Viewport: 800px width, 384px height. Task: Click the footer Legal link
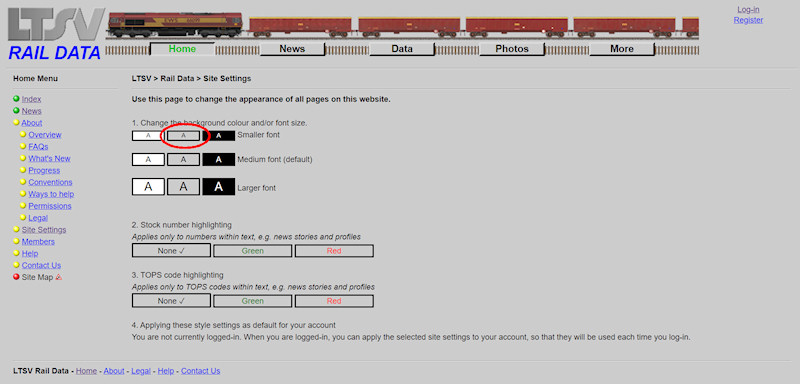tap(141, 371)
